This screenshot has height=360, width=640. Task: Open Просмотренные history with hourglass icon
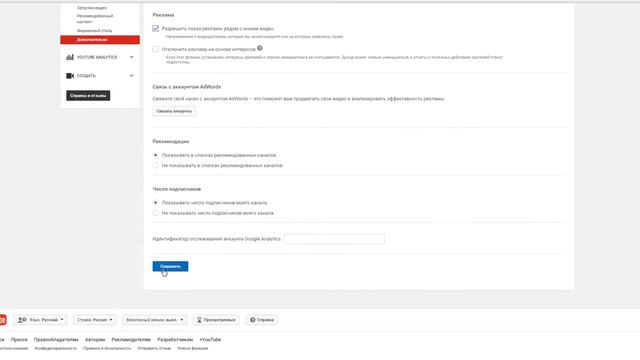pyautogui.click(x=216, y=320)
